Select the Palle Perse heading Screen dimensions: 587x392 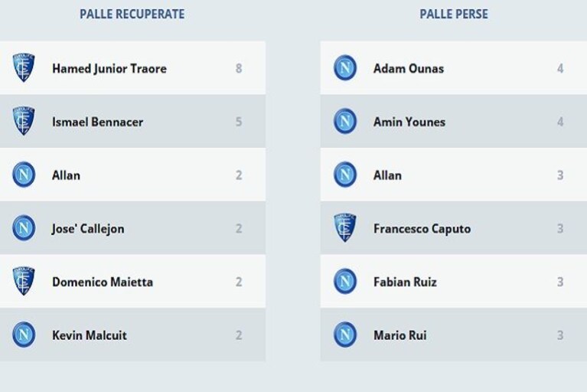pos(454,15)
